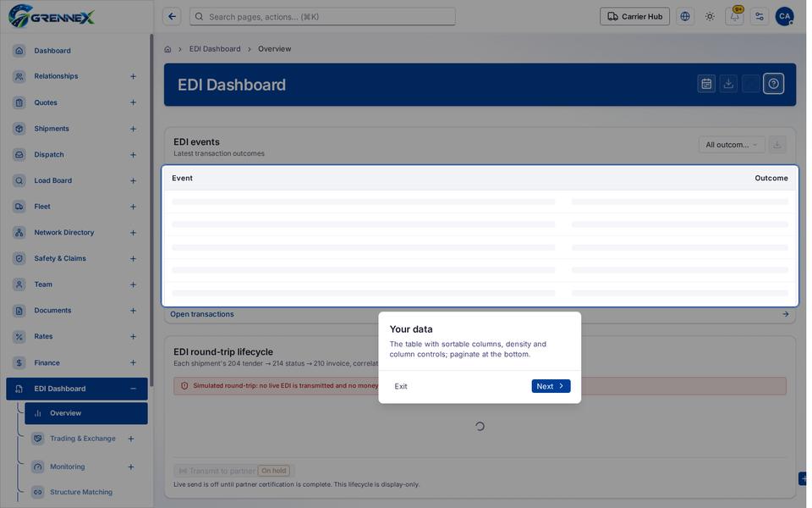Open the Fleet sidebar icon
This screenshot has width=812, height=508.
pos(19,207)
